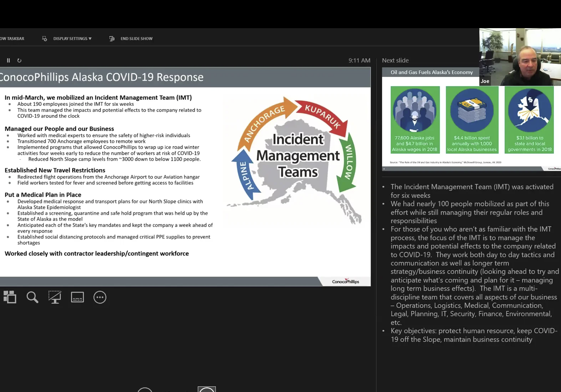The height and width of the screenshot is (392, 561).
Task: Toggle subtitles on the slide show
Action: [77, 297]
